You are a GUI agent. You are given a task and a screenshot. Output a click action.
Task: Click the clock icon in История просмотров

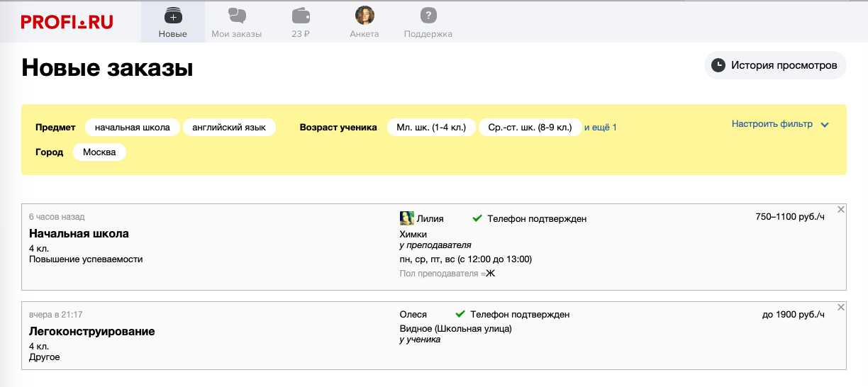click(x=718, y=65)
